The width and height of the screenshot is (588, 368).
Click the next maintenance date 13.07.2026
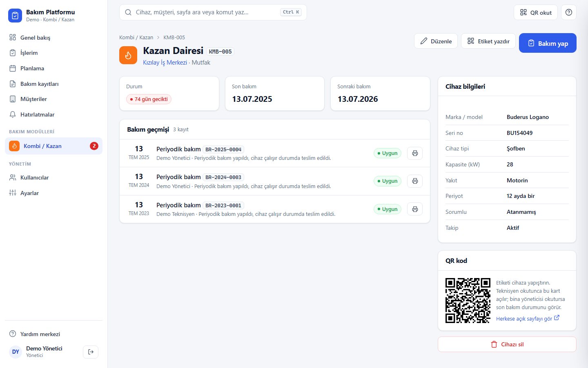pos(358,99)
